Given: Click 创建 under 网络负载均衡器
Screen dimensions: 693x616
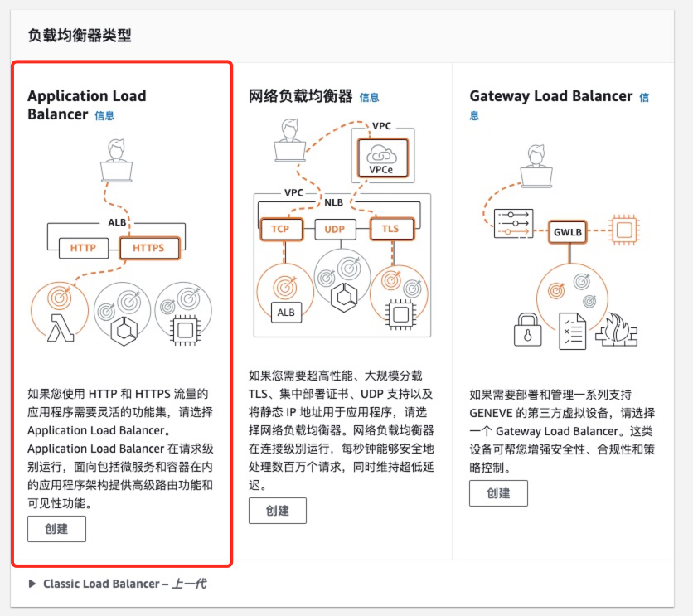Looking at the screenshot, I should [x=278, y=511].
